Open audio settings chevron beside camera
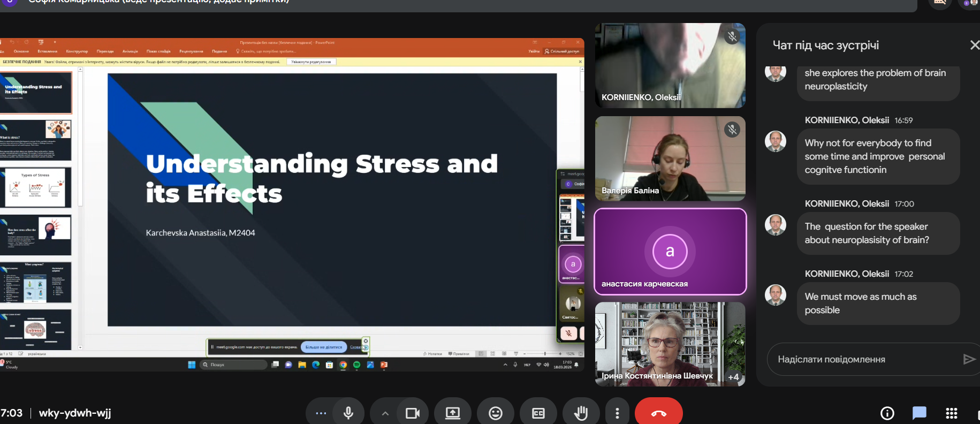This screenshot has height=424, width=980. tap(385, 413)
